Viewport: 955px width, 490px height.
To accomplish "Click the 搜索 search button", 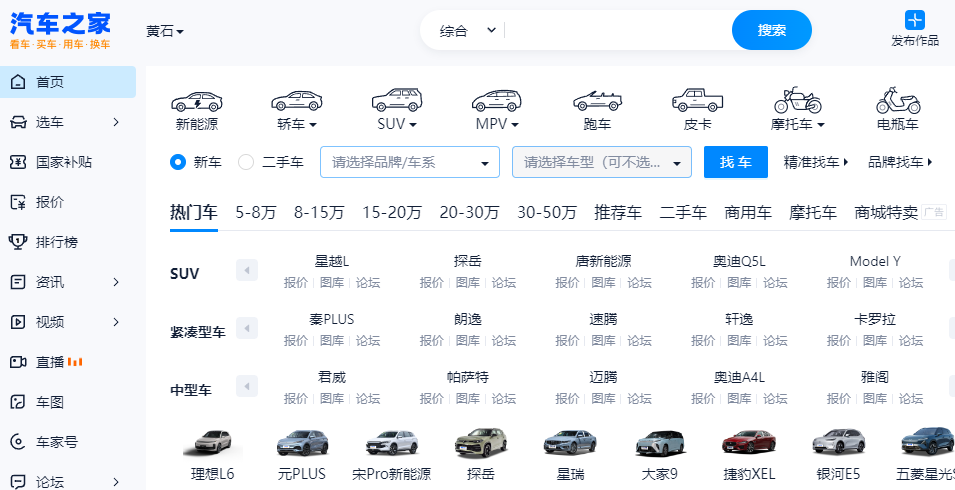I will click(x=772, y=30).
